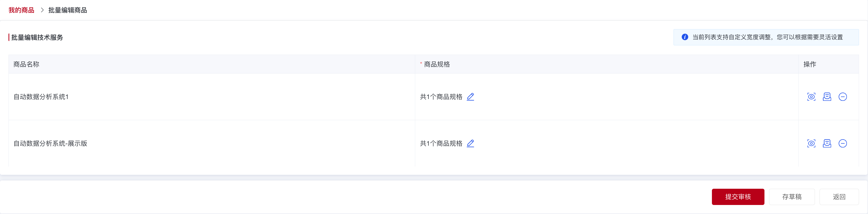This screenshot has width=868, height=214.
Task: Remove 自动数据分析系统-展示版 using the minus icon
Action: (843, 143)
